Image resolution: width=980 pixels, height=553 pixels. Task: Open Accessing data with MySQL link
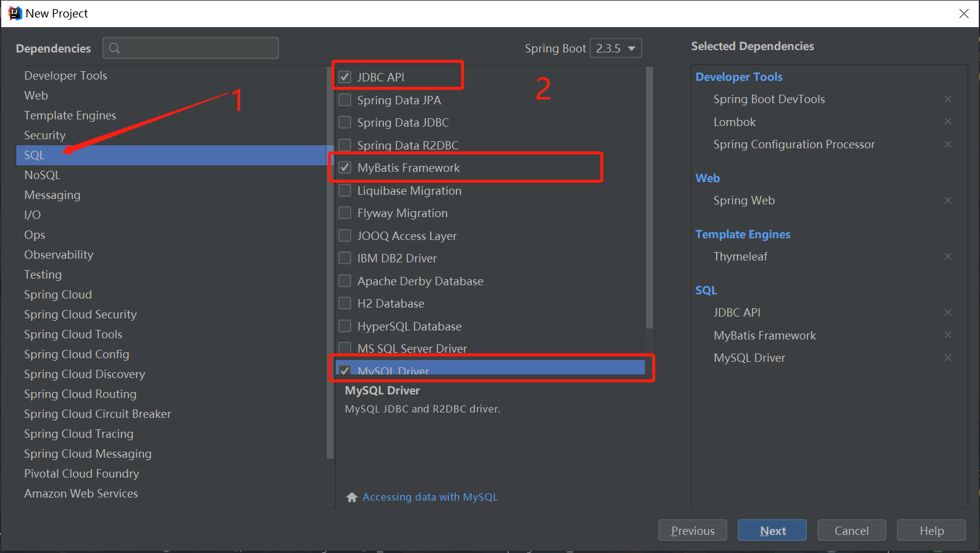coord(430,497)
